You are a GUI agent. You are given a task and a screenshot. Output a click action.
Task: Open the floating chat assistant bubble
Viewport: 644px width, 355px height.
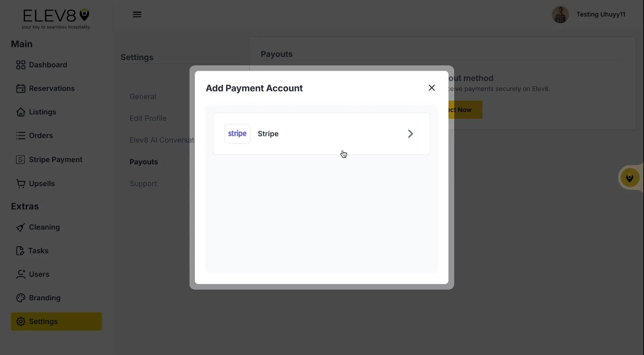click(x=630, y=178)
